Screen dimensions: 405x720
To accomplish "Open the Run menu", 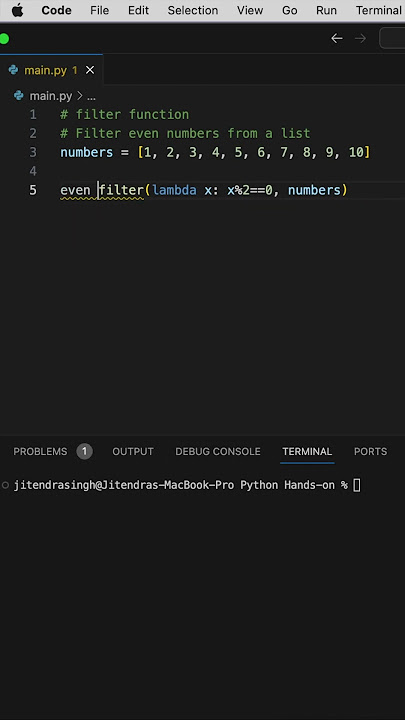I will tap(326, 10).
